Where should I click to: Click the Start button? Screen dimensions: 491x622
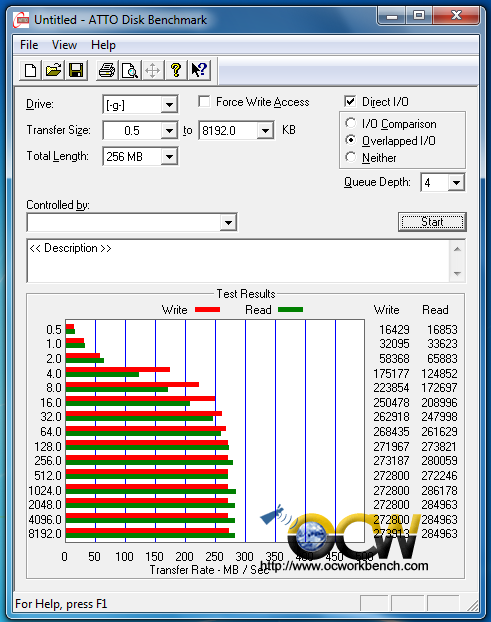coord(432,222)
